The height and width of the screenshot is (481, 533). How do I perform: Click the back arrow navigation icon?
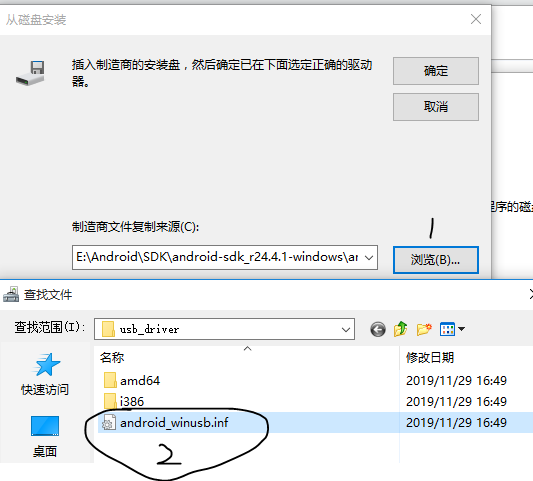[x=378, y=329]
